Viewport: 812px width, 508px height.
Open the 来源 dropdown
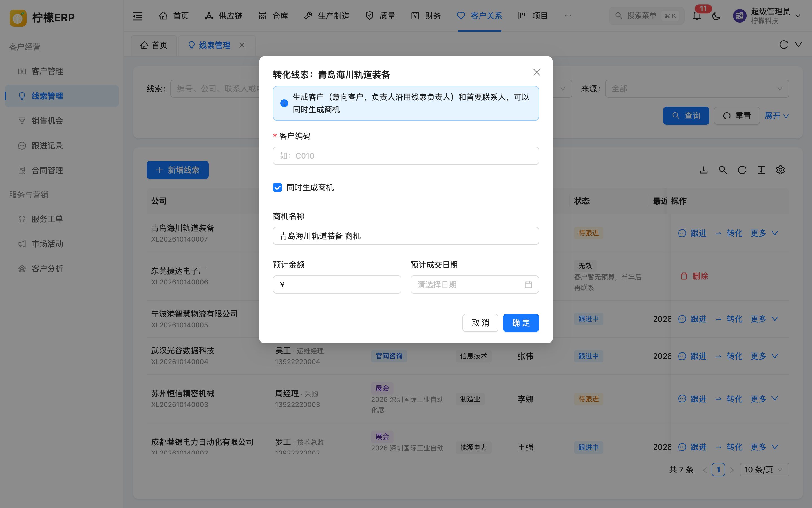coord(697,89)
